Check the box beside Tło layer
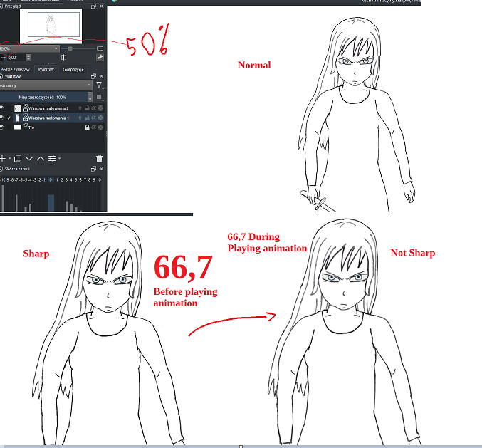 pos(9,127)
